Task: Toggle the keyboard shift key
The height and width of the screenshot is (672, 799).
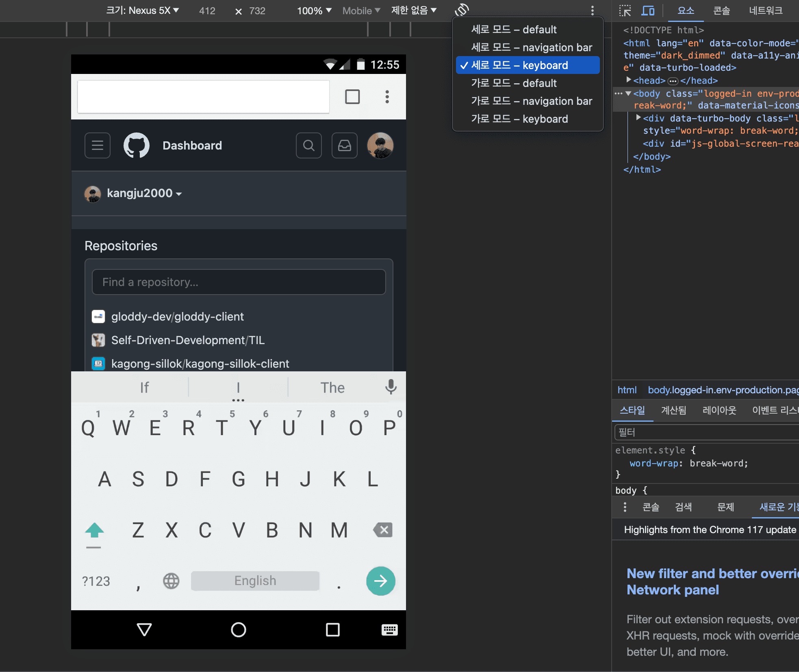Action: pyautogui.click(x=94, y=531)
